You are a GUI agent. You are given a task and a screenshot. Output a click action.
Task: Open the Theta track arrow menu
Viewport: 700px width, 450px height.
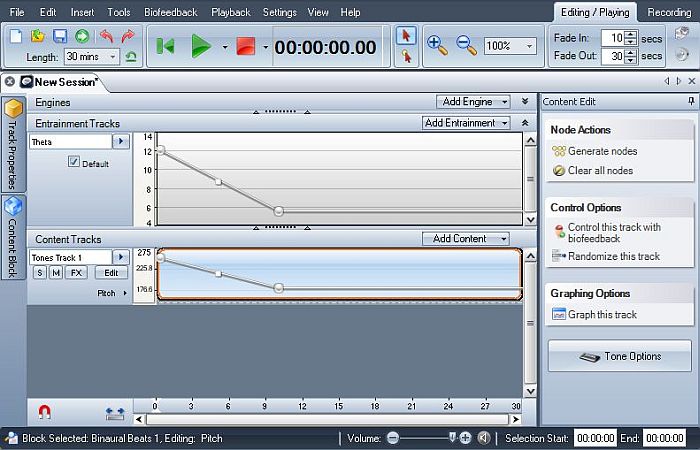pos(121,142)
